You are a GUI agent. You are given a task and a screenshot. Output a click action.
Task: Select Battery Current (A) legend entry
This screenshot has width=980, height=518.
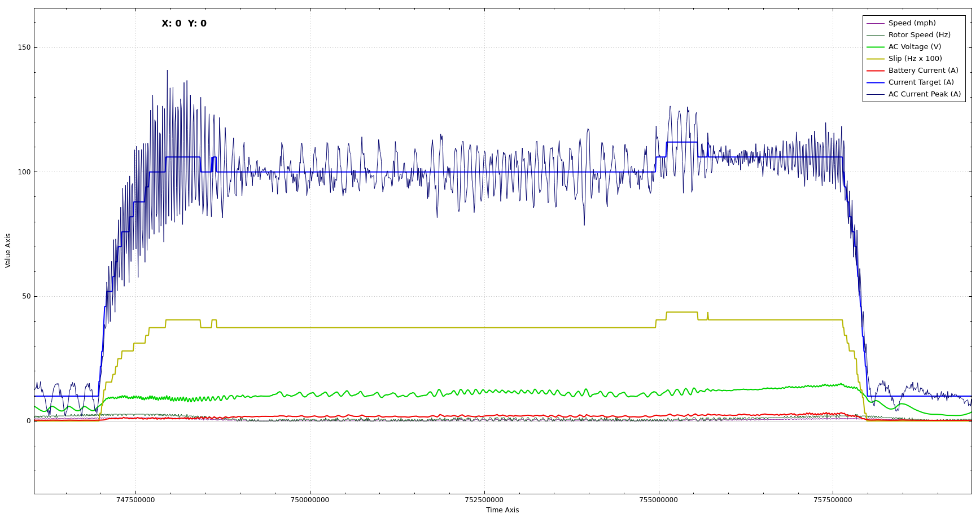coord(923,71)
